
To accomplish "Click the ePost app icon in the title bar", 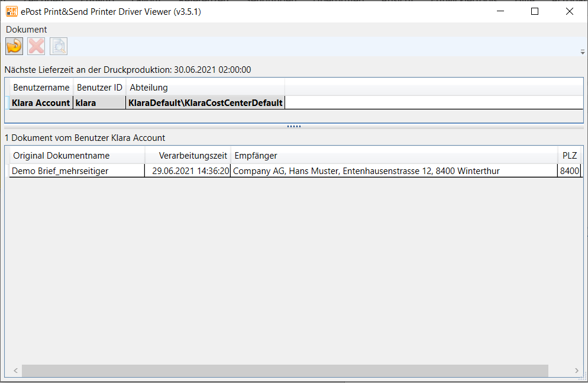I will (12, 12).
